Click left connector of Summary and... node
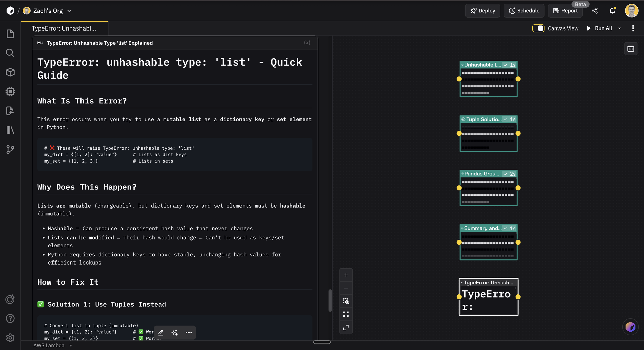 (459, 242)
